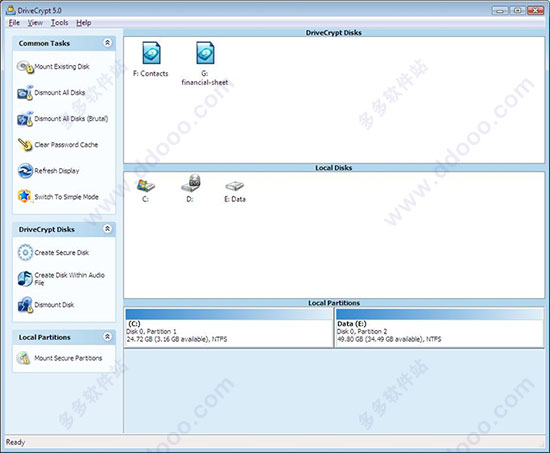Collapse the DriveCrypt Disks sidebar panel
The height and width of the screenshot is (453, 550).
click(107, 229)
